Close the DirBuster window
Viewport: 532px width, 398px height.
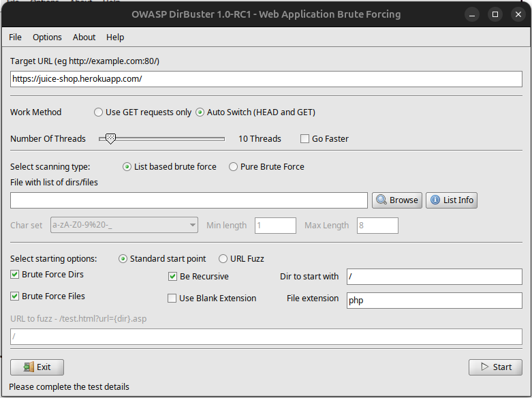click(x=518, y=14)
